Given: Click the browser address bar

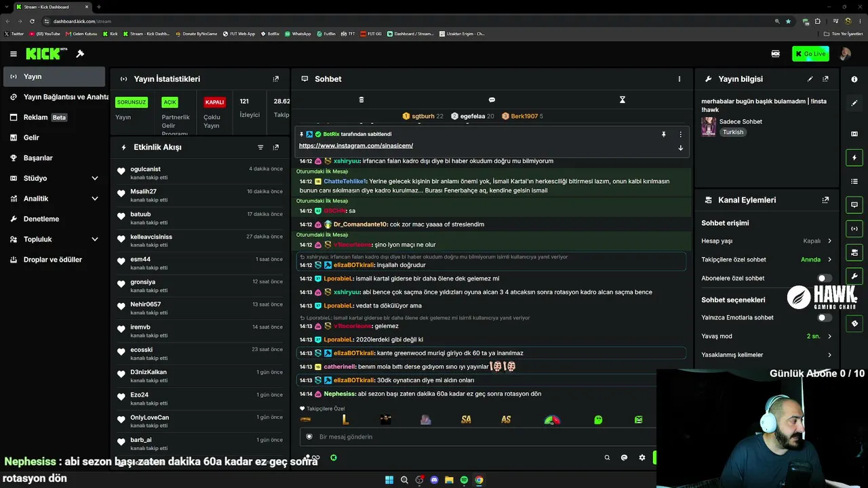Looking at the screenshot, I should coord(407,21).
